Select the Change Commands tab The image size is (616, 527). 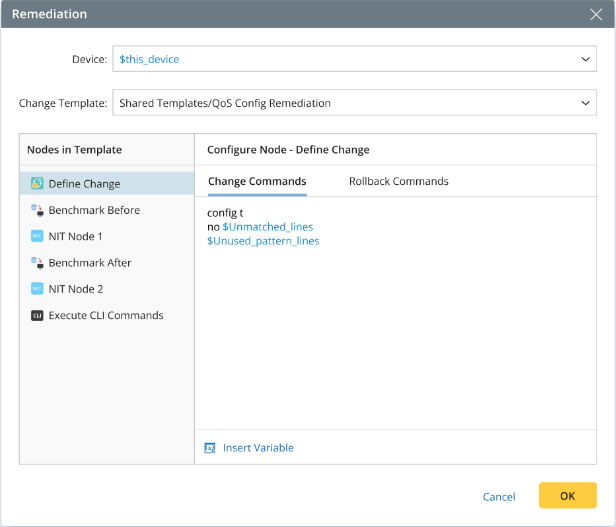pos(257,181)
